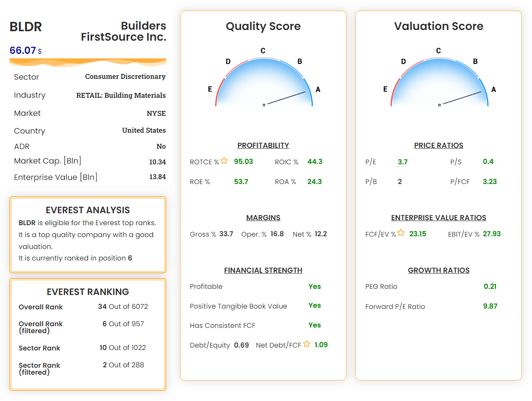Click the Quality Score title
Image resolution: width=532 pixels, height=401 pixels.
263,26
